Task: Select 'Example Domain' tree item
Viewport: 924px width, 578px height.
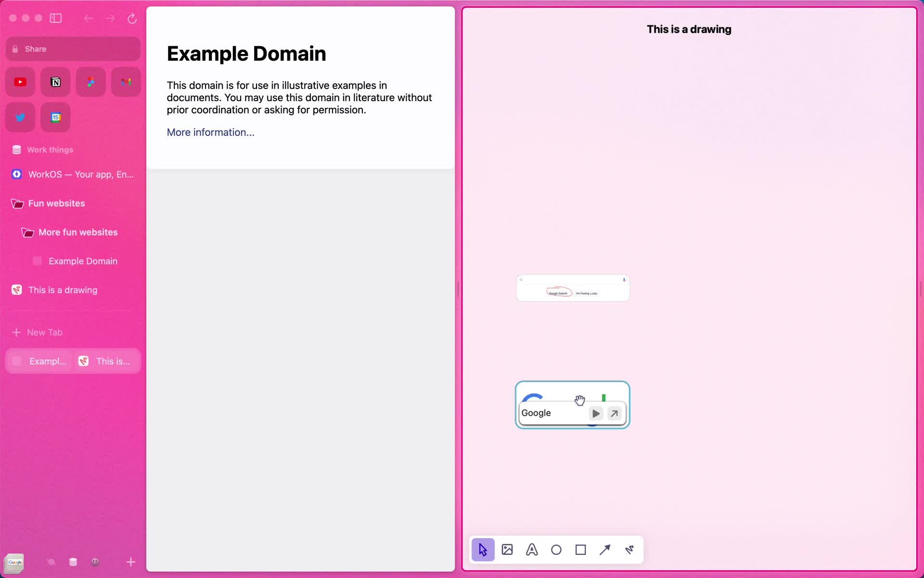Action: coord(82,261)
